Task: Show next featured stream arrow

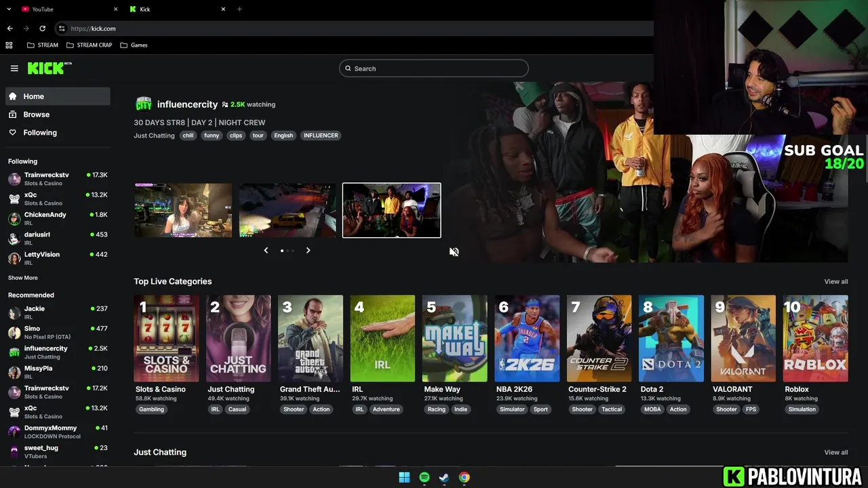Action: click(308, 250)
